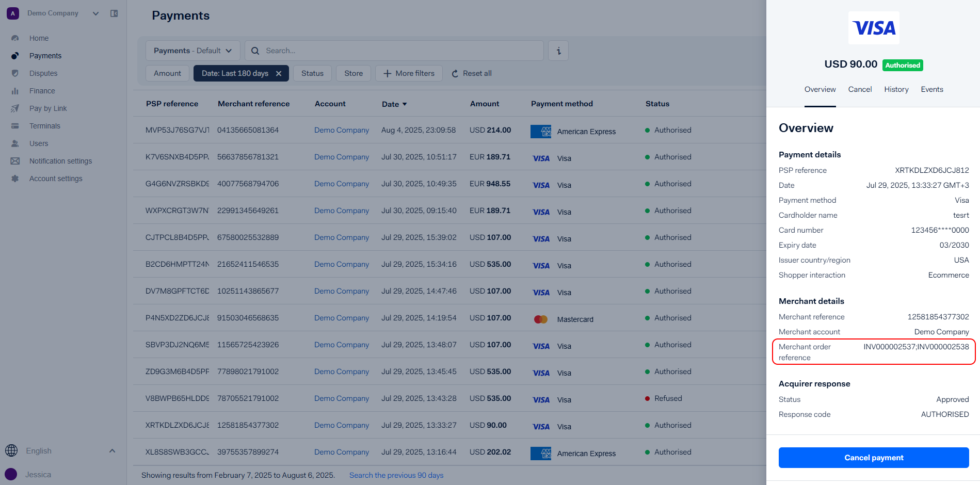Open the Status filter
980x485 pixels.
(x=312, y=73)
